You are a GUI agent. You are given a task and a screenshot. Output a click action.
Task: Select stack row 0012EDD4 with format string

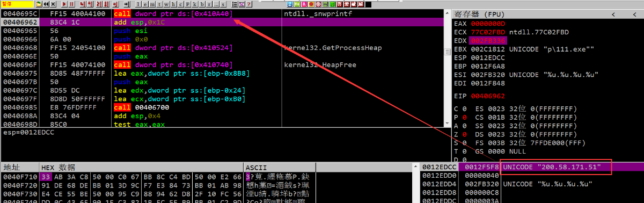[531, 184]
